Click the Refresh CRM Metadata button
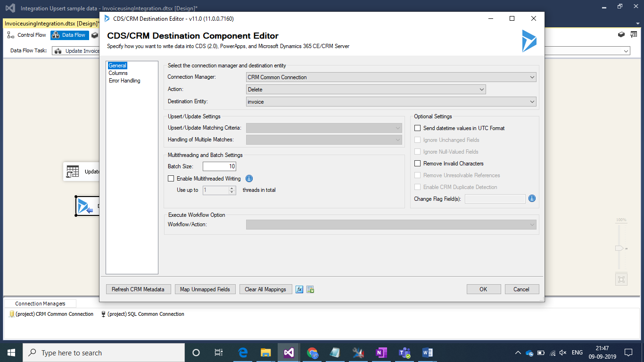The height and width of the screenshot is (362, 644). click(138, 289)
